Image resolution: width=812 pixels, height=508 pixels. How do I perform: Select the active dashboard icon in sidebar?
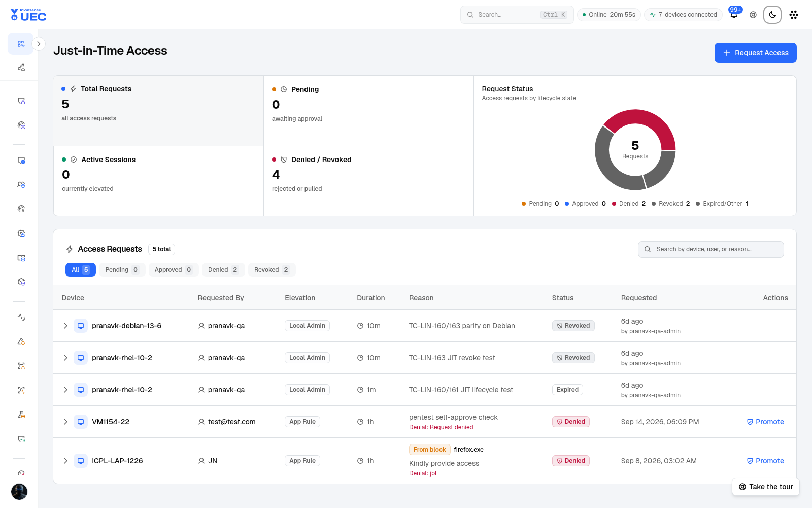[21, 44]
